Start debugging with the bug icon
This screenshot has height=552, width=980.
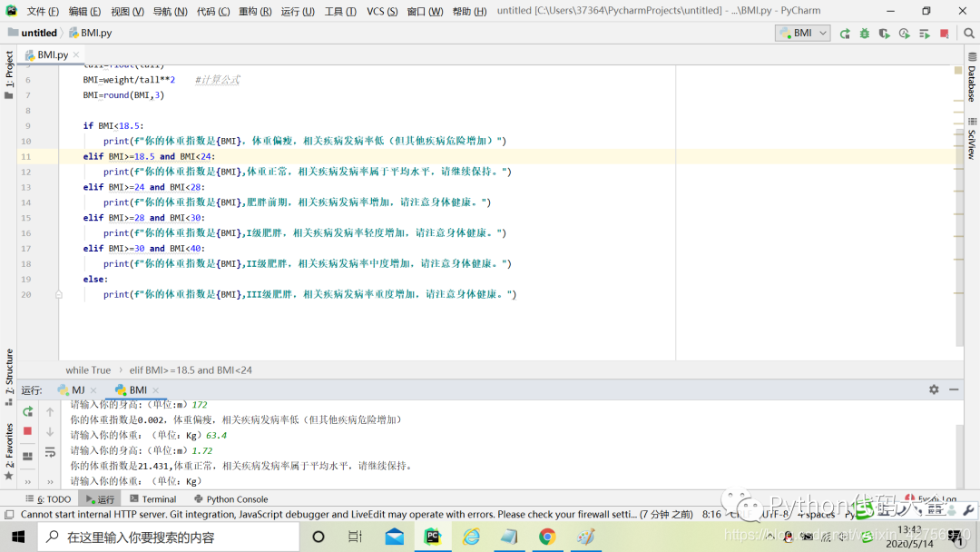point(865,32)
